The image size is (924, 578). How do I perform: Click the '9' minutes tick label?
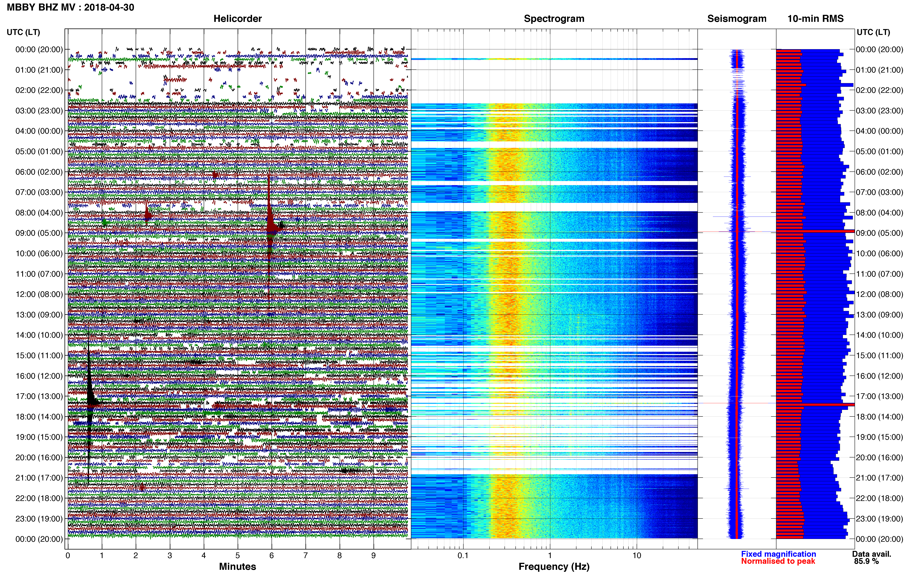click(373, 555)
